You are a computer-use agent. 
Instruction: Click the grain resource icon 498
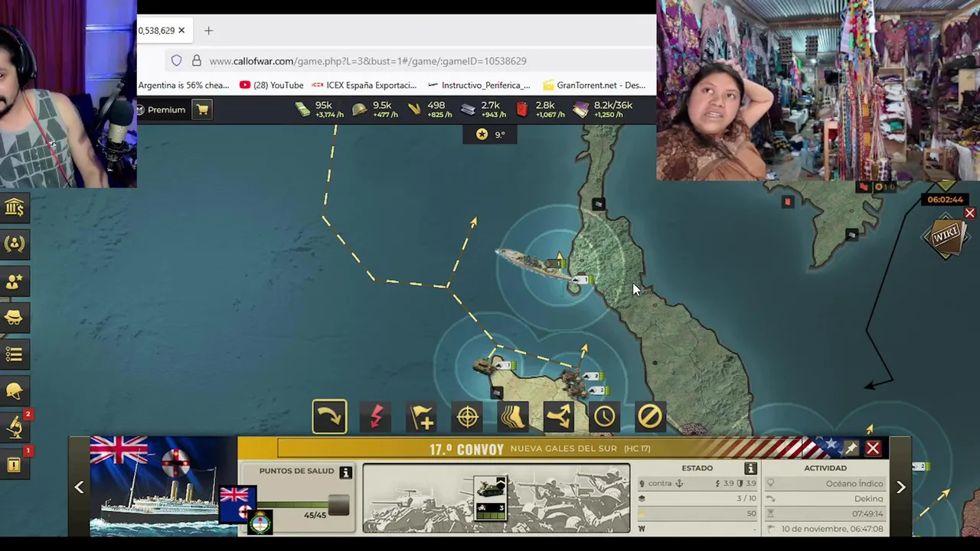click(x=414, y=109)
